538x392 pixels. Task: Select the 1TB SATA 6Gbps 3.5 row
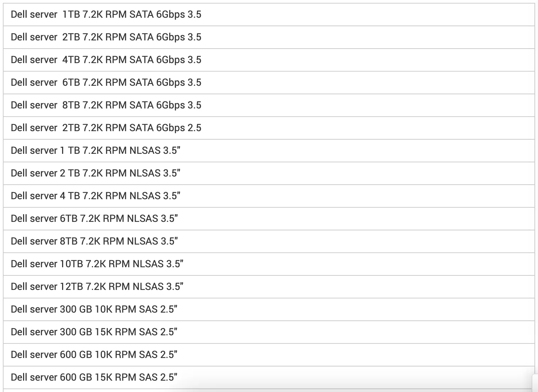tap(106, 15)
